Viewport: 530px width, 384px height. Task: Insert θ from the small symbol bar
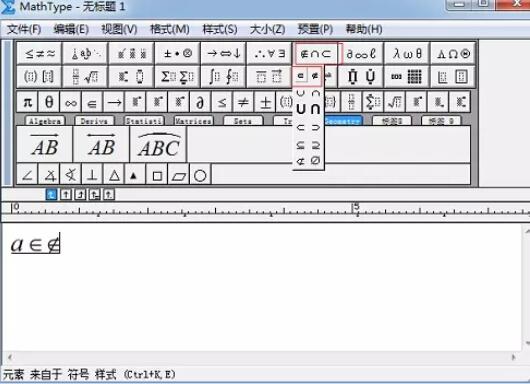pos(49,102)
